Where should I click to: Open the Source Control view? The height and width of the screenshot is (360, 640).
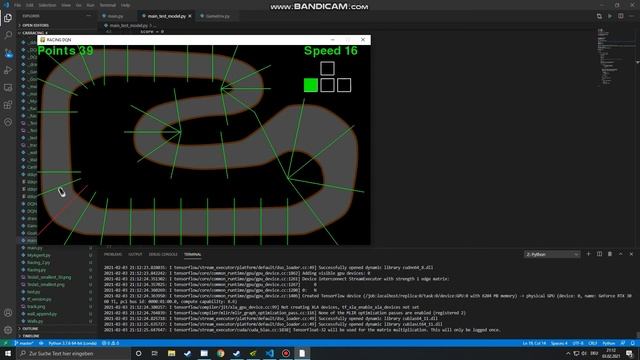pos(8,53)
